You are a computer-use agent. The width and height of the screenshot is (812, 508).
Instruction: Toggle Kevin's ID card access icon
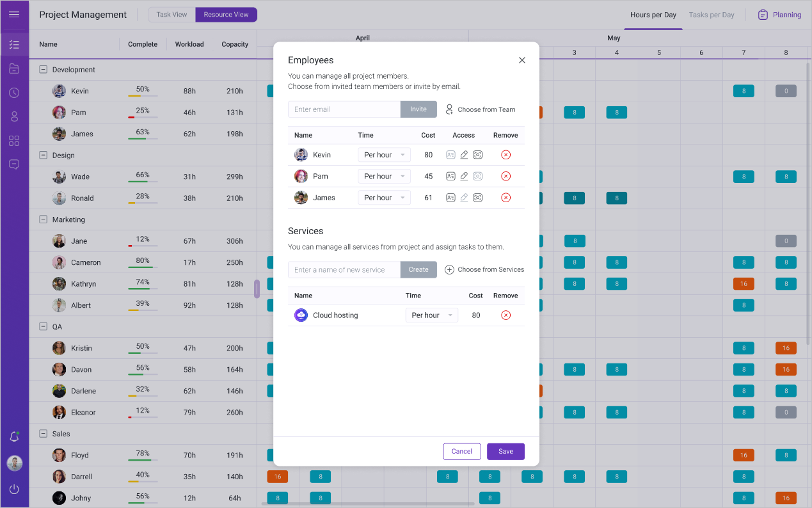(x=450, y=155)
